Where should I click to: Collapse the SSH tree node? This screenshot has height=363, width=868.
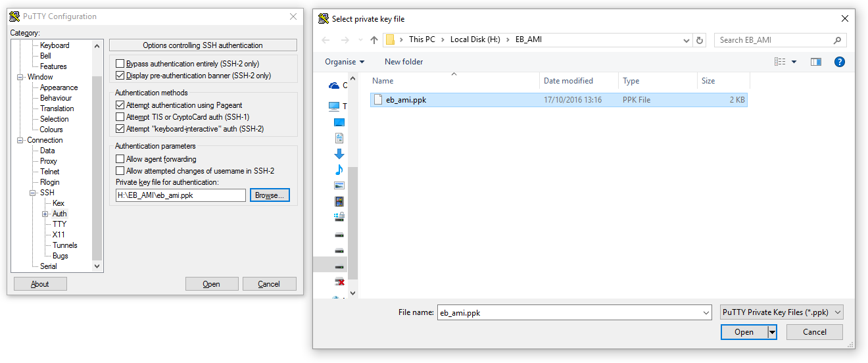pos(33,193)
